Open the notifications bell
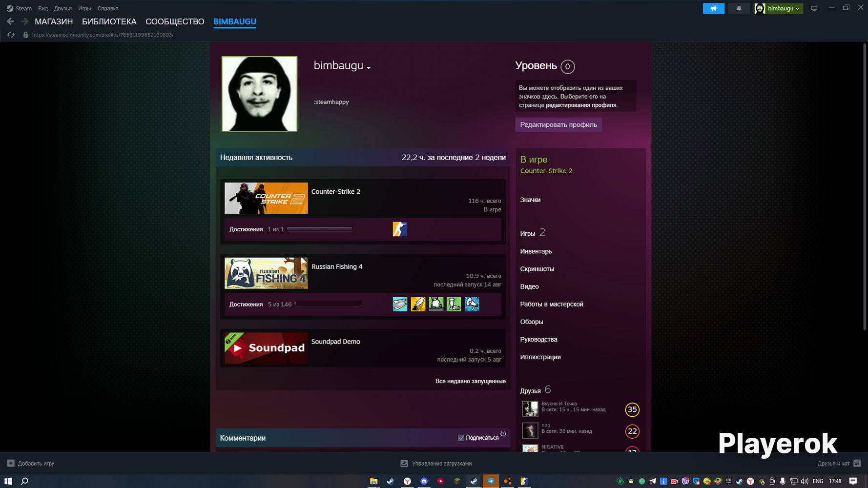The width and height of the screenshot is (868, 488). click(x=739, y=8)
